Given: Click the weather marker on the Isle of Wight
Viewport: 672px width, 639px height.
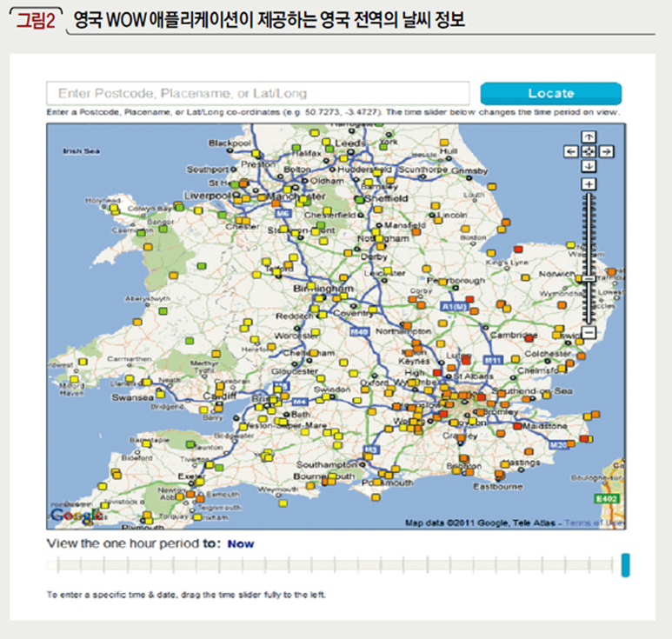Looking at the screenshot, I should click(376, 497).
